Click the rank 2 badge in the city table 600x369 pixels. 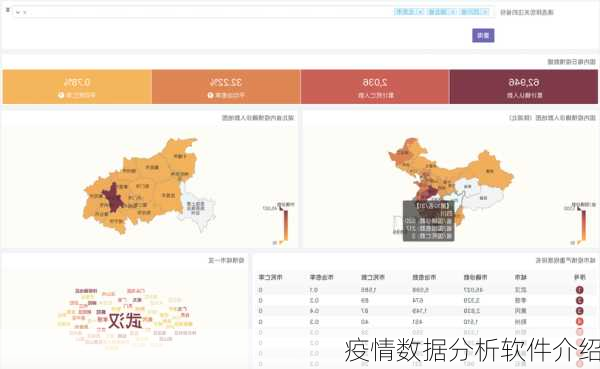point(579,300)
